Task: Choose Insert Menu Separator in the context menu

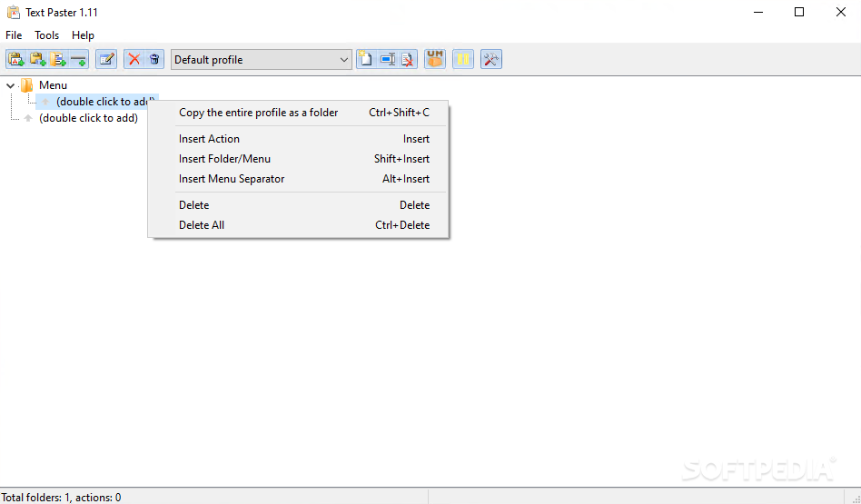Action: (299, 179)
